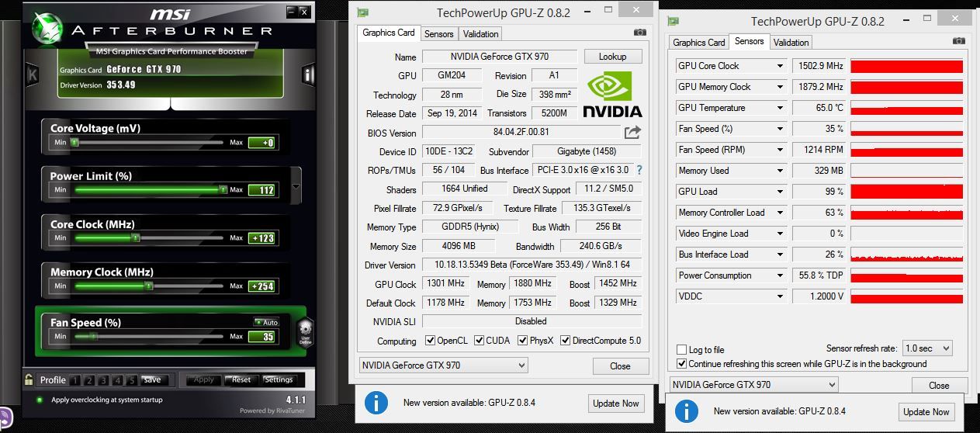Select Afterburner profile slot 2

tap(90, 380)
